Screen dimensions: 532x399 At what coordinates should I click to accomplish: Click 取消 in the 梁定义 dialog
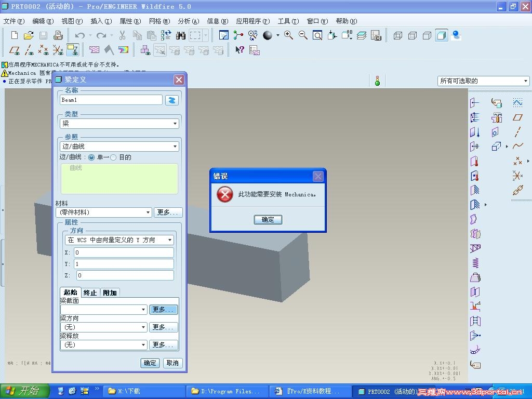(x=172, y=363)
